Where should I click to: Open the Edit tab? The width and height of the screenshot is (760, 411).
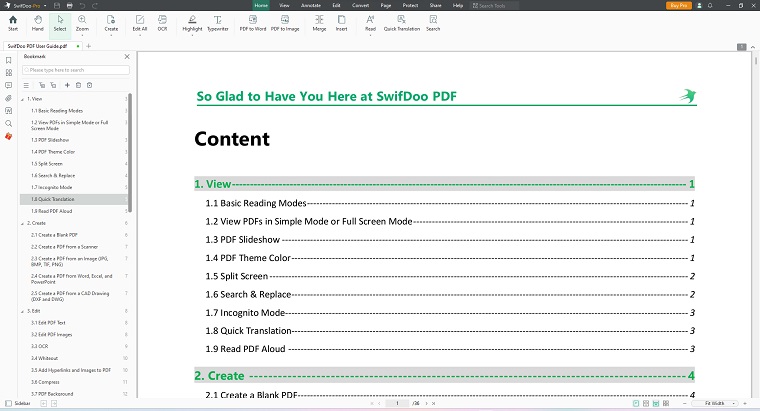tap(336, 5)
